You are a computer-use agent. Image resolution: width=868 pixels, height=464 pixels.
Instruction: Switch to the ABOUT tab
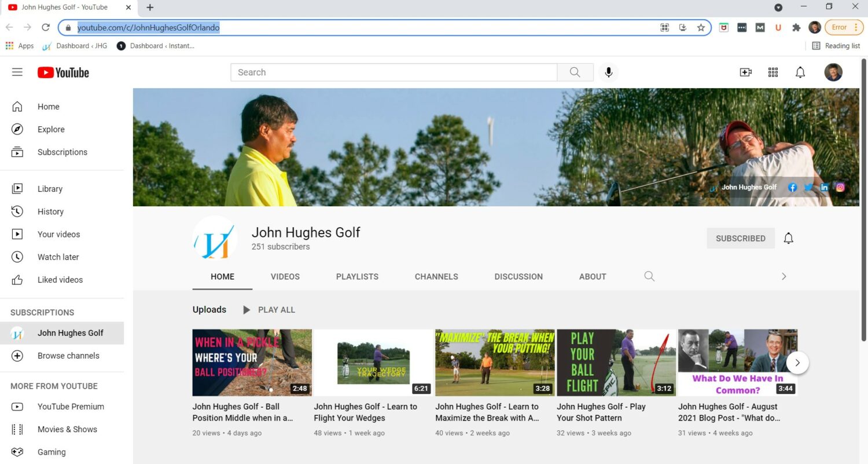pos(593,276)
